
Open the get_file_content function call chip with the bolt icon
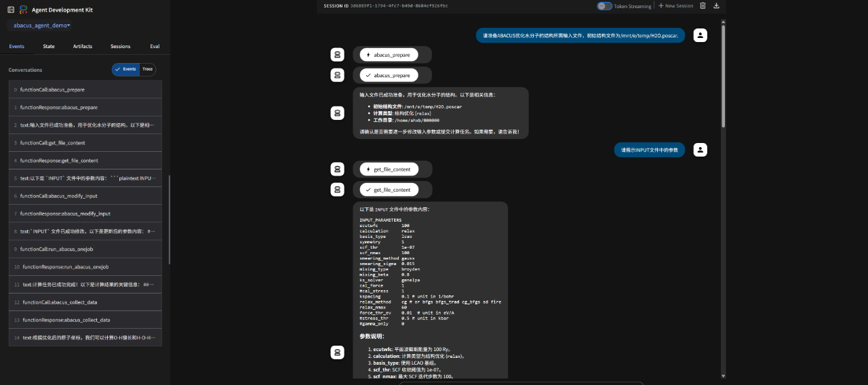pos(389,169)
